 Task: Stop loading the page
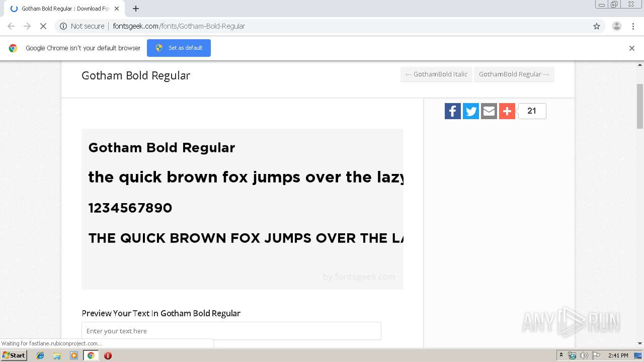click(x=43, y=26)
